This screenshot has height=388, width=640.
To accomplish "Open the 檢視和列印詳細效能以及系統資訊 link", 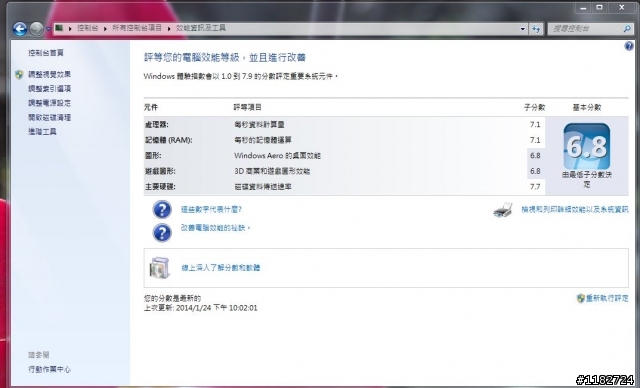I will pos(575,209).
